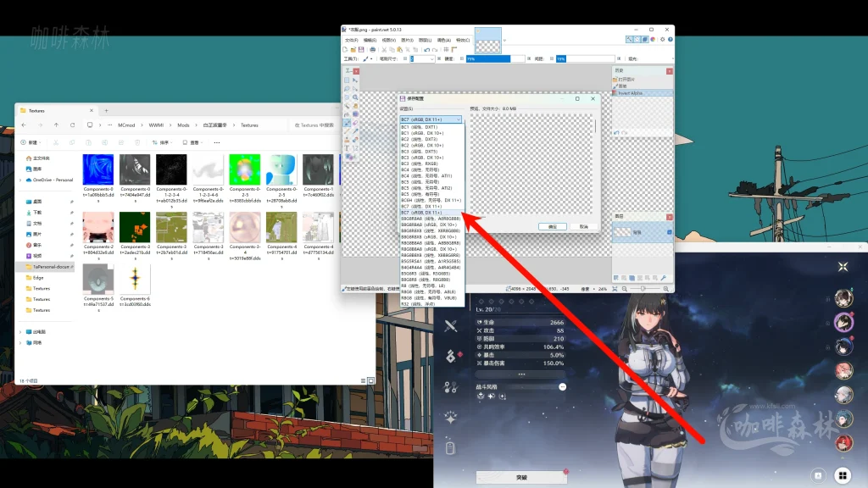The height and width of the screenshot is (488, 868).
Task: Click the Print icon in paint.net toolbar
Action: coord(373,49)
